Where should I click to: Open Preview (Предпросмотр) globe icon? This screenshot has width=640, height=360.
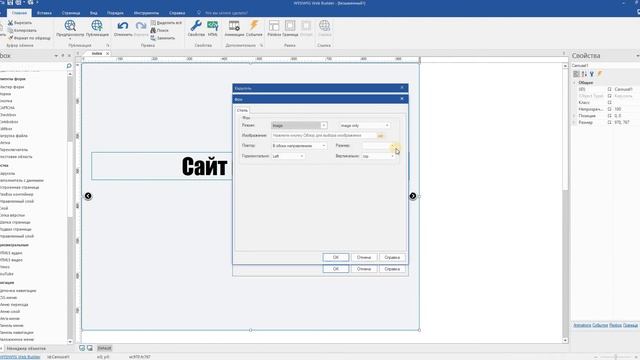click(70, 26)
